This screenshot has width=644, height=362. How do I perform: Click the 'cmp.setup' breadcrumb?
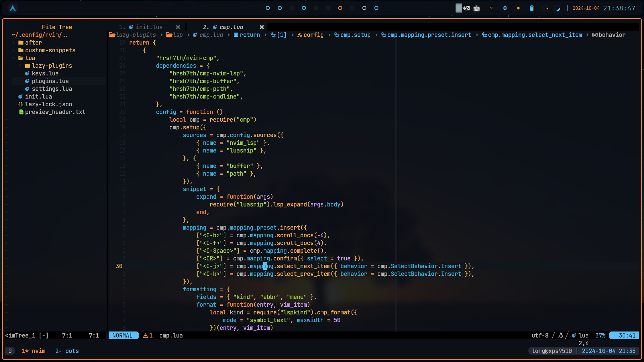(x=353, y=35)
